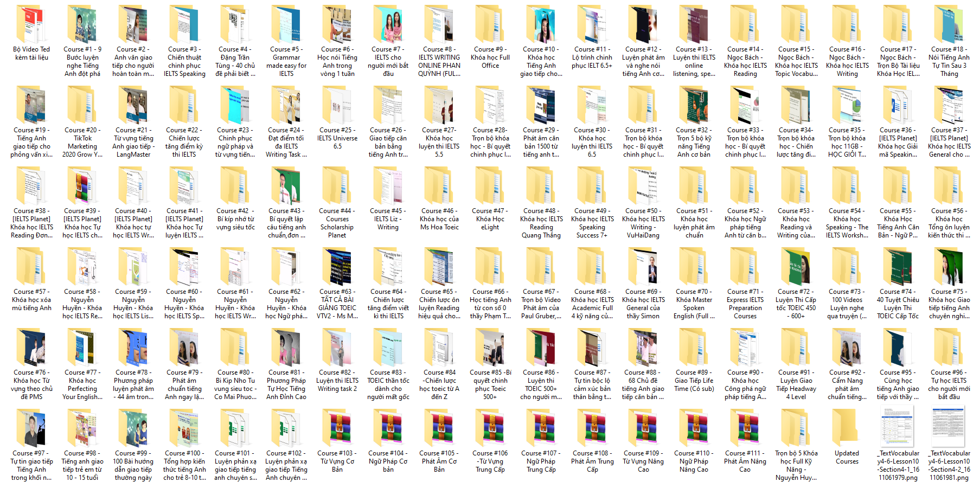Click Course #71 Express IELTS Preparation Courses folder

[x=745, y=268]
